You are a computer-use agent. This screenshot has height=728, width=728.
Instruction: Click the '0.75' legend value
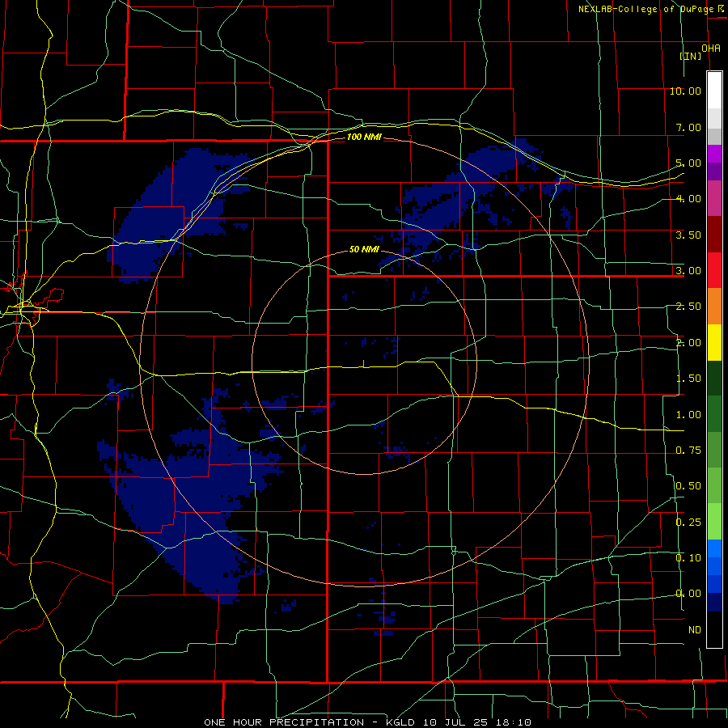[x=688, y=451]
